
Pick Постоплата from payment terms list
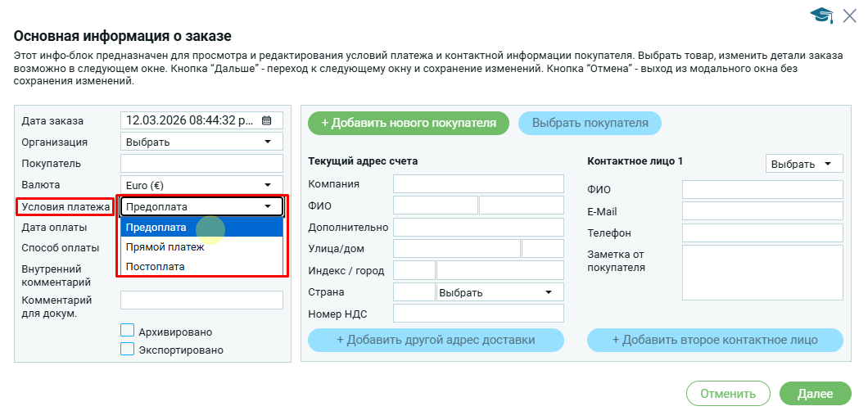[201, 267]
